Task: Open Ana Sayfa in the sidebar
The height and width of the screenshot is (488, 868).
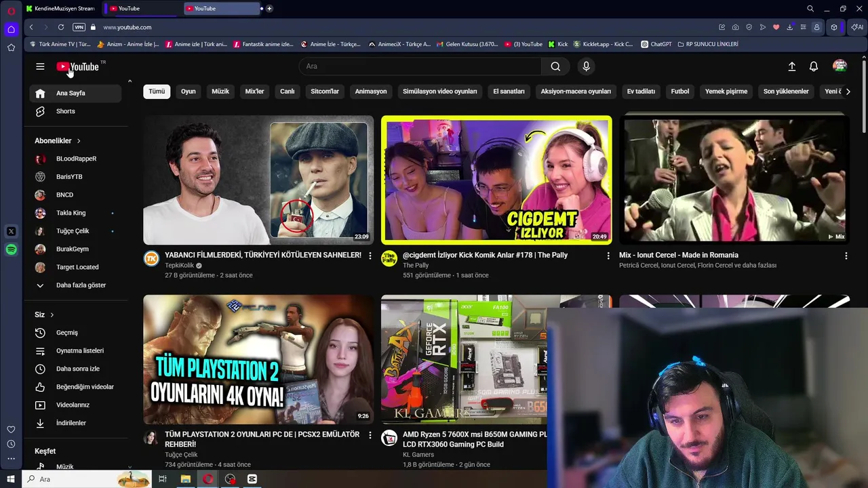Action: [x=75, y=94]
